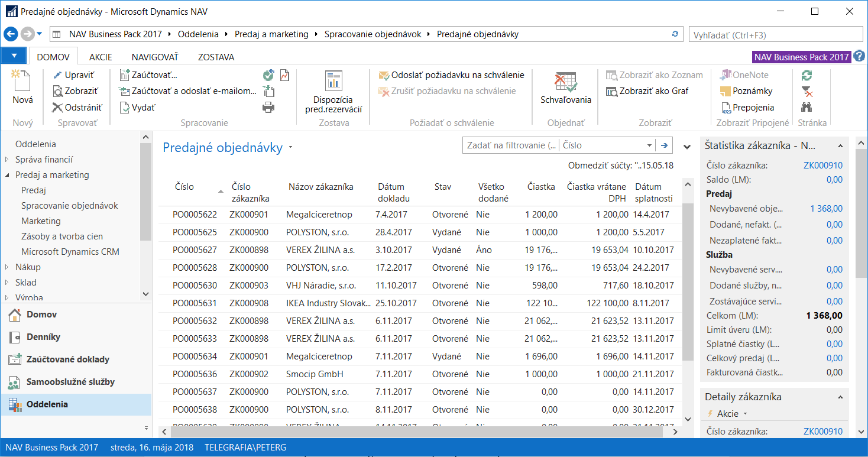Expand the Správa financií tree node
The height and width of the screenshot is (457, 868).
(7, 160)
